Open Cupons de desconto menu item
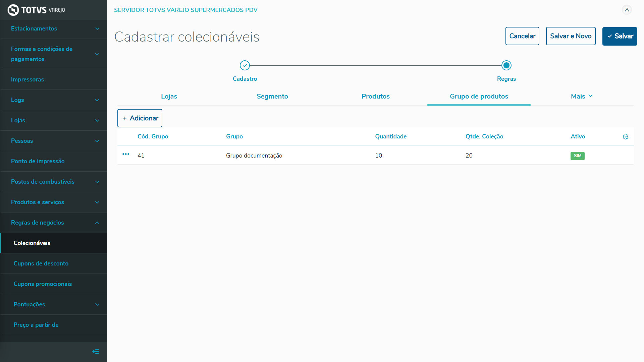Image resolution: width=644 pixels, height=362 pixels. pos(41,263)
